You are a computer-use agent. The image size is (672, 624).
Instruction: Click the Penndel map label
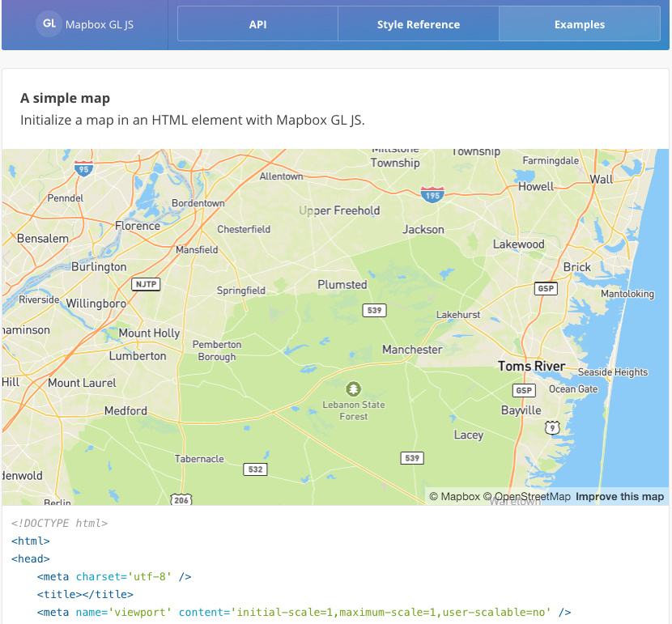pyautogui.click(x=65, y=197)
